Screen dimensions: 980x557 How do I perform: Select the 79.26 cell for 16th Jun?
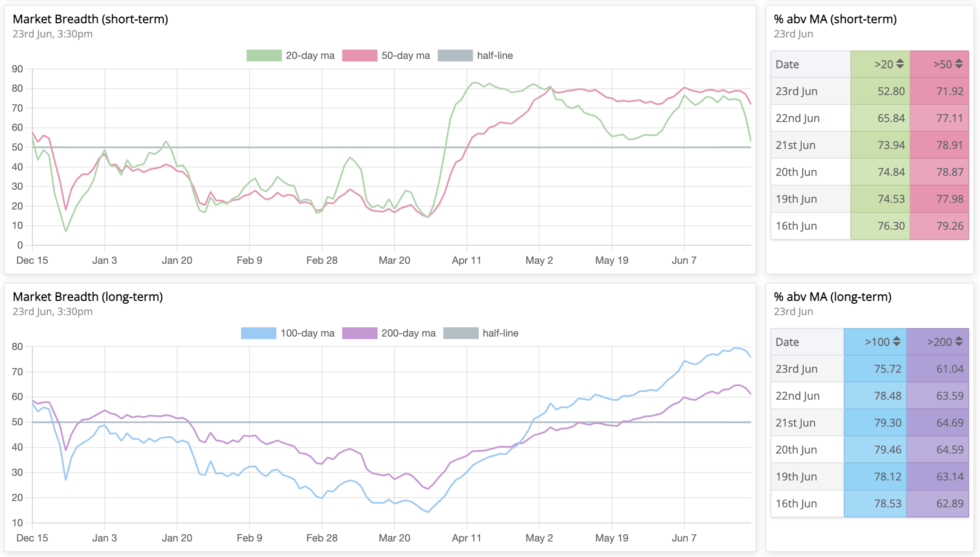point(939,226)
